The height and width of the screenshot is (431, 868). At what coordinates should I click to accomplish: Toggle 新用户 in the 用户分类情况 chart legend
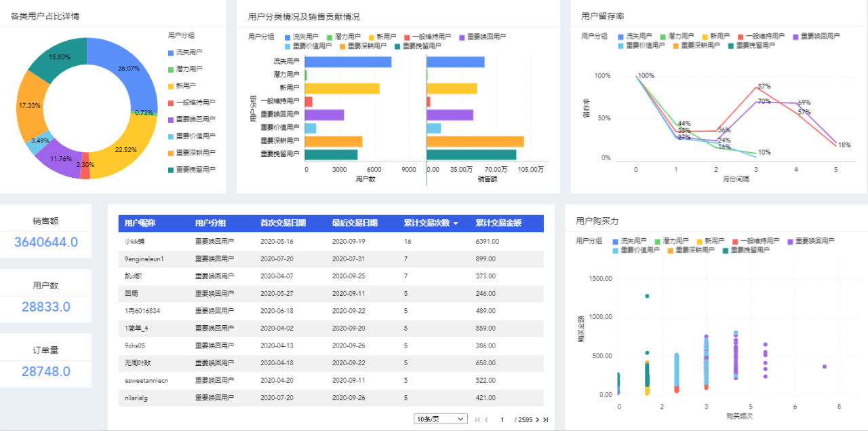pyautogui.click(x=372, y=37)
